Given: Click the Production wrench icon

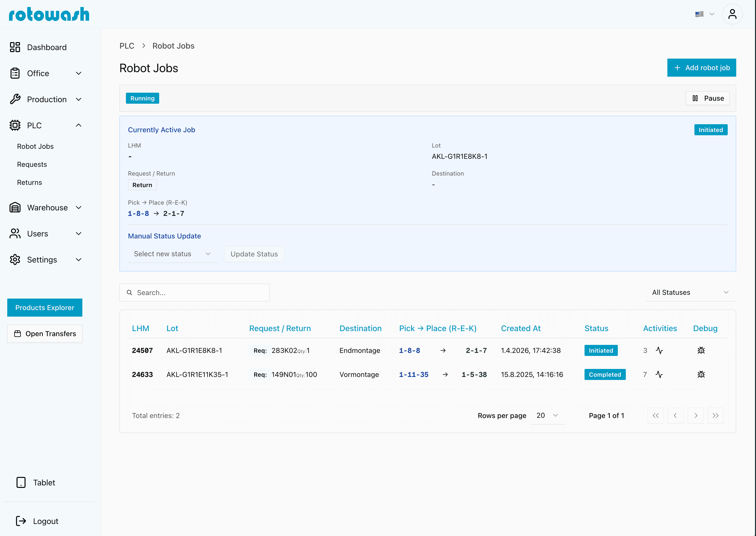Looking at the screenshot, I should tap(15, 99).
